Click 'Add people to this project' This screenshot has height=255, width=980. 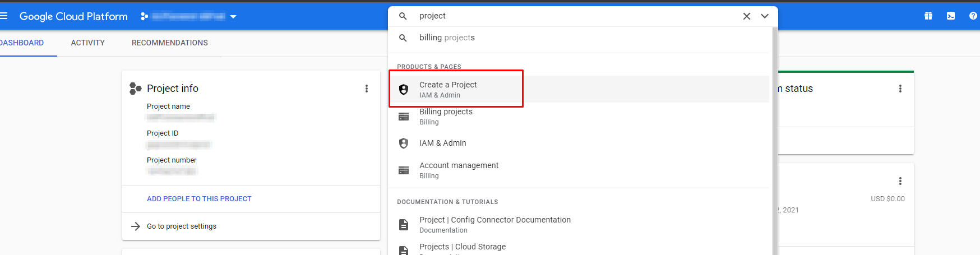(x=199, y=199)
